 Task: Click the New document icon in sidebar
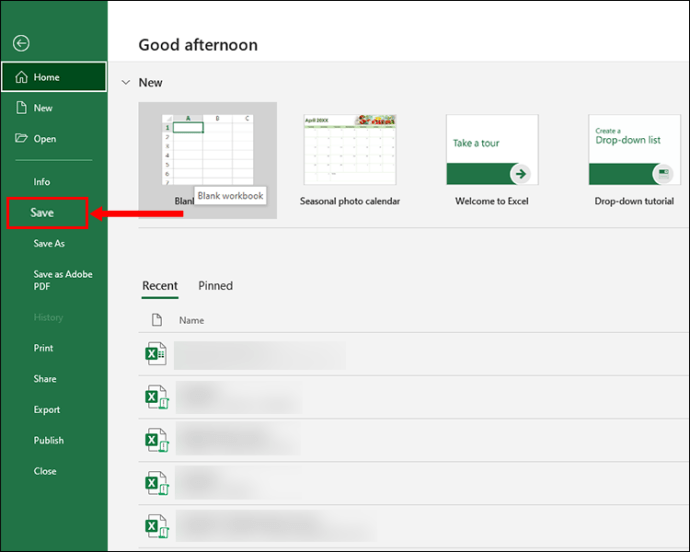point(22,107)
